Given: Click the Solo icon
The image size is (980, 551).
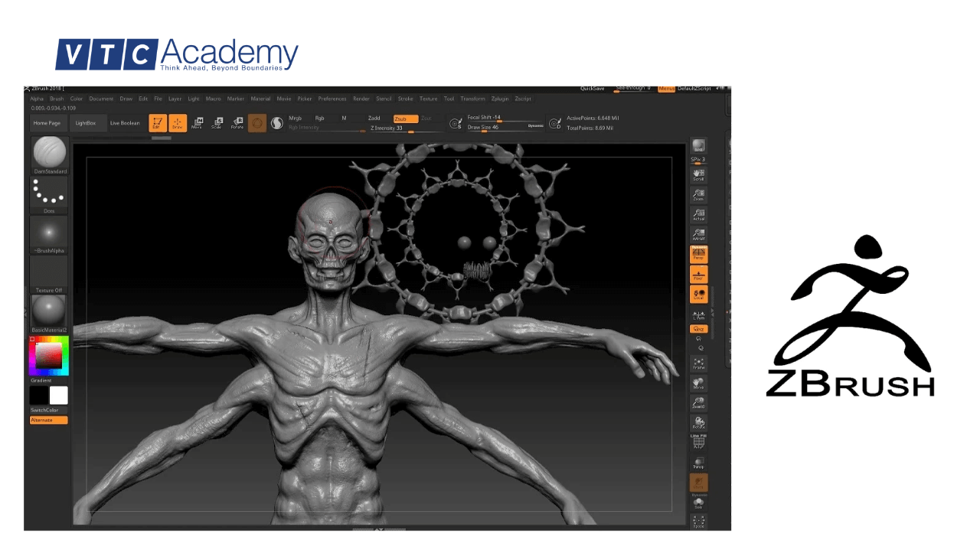Looking at the screenshot, I should (698, 504).
